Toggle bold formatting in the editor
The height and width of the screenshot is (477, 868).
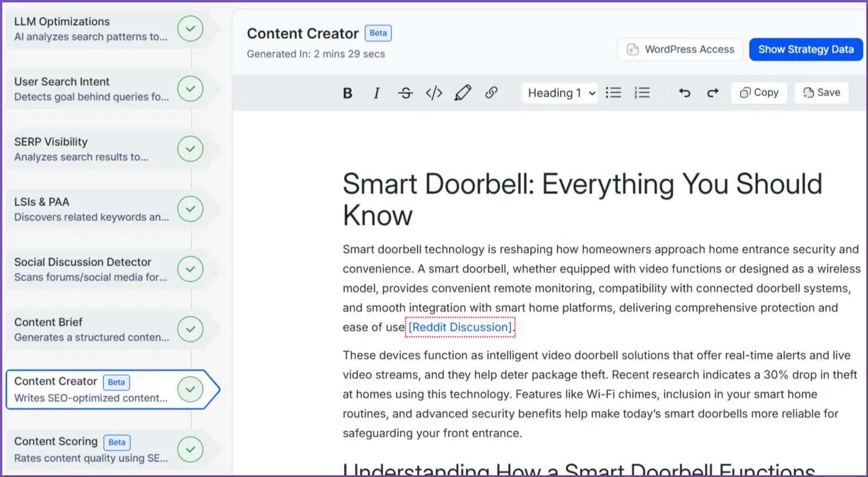pos(347,93)
